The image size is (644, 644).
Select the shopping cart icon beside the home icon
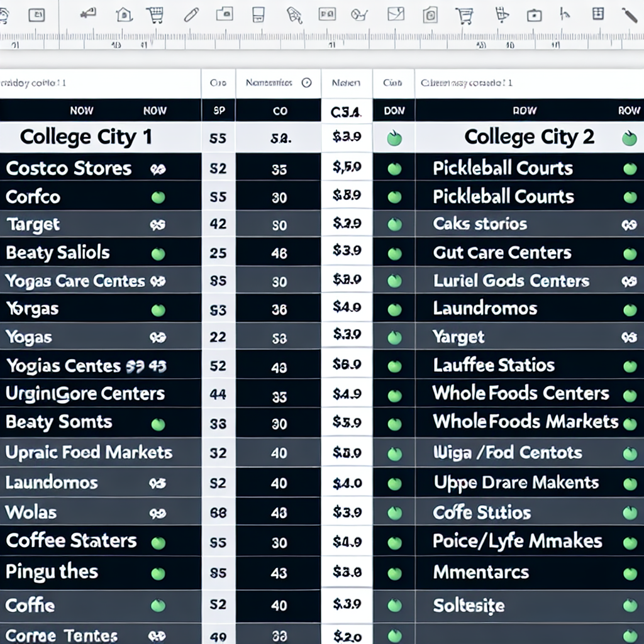point(155,15)
